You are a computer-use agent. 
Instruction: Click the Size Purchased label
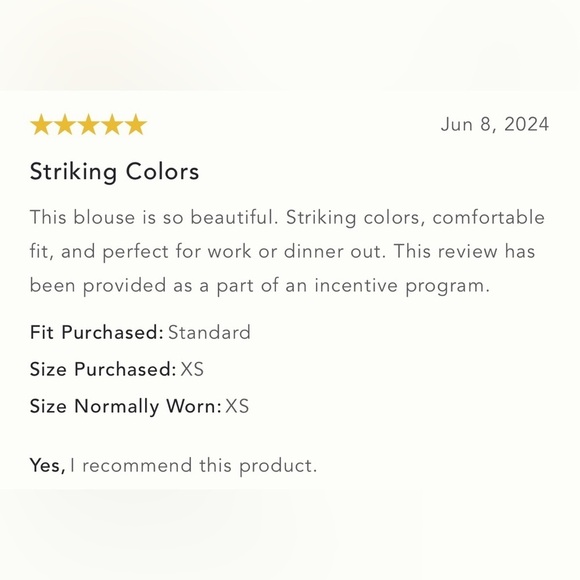(103, 369)
